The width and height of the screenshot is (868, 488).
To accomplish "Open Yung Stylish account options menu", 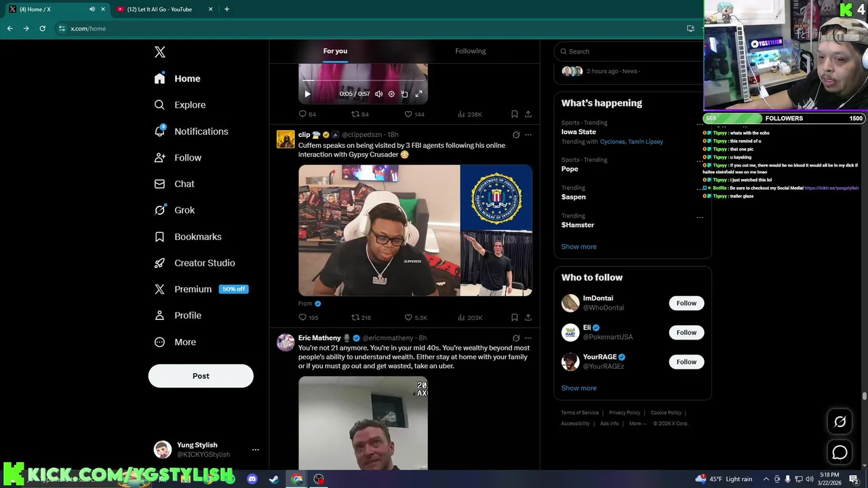I will click(x=256, y=449).
